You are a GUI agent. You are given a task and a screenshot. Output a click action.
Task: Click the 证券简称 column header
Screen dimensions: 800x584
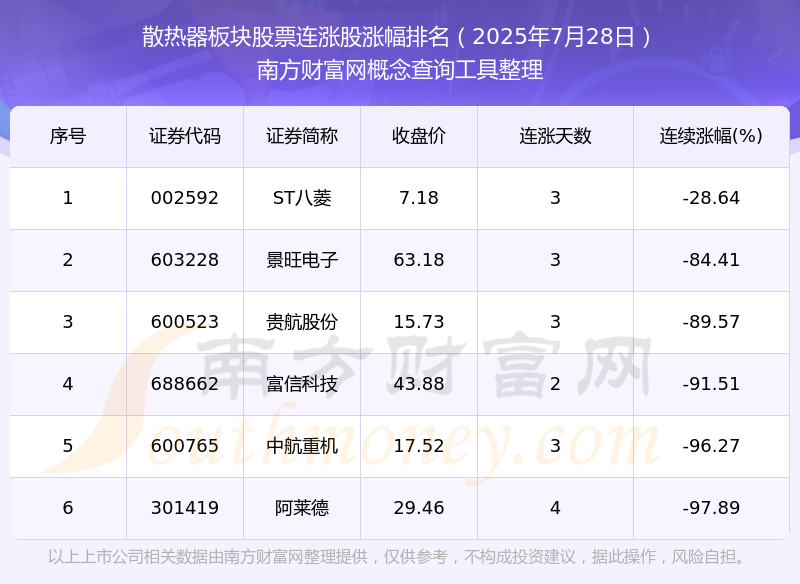coord(302,136)
